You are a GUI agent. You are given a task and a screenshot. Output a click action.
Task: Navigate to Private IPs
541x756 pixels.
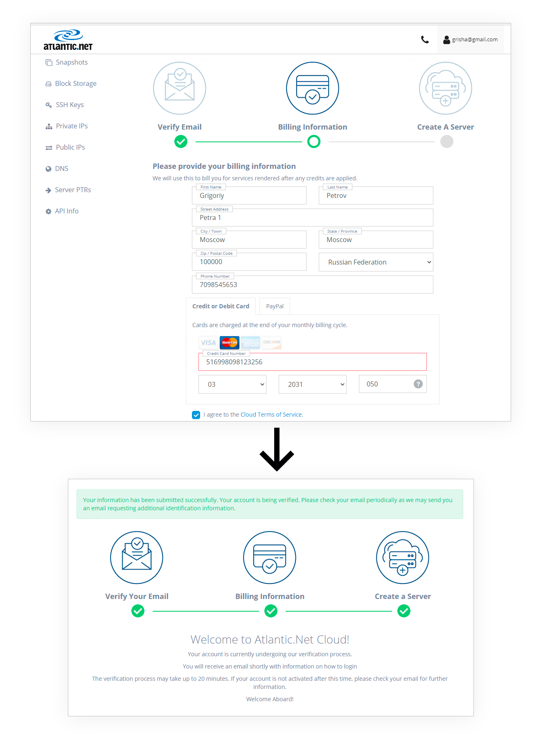(x=72, y=126)
